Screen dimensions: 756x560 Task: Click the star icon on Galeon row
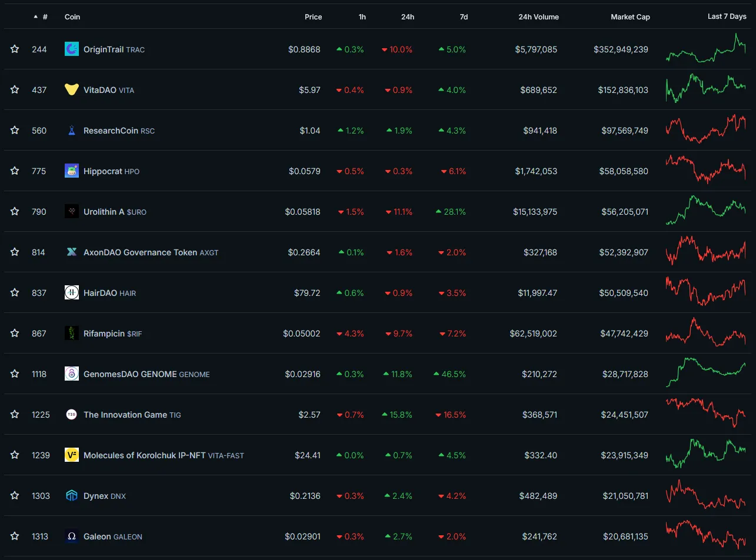click(x=15, y=536)
